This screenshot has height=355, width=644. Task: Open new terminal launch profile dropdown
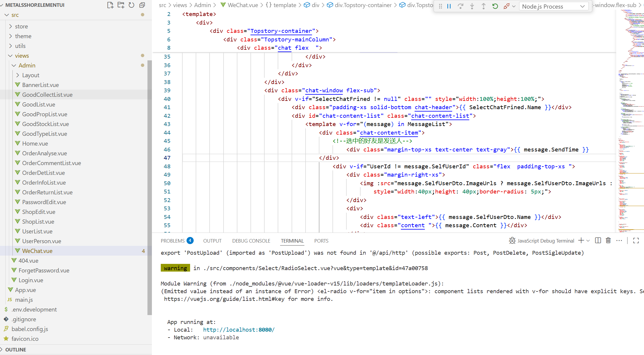588,241
